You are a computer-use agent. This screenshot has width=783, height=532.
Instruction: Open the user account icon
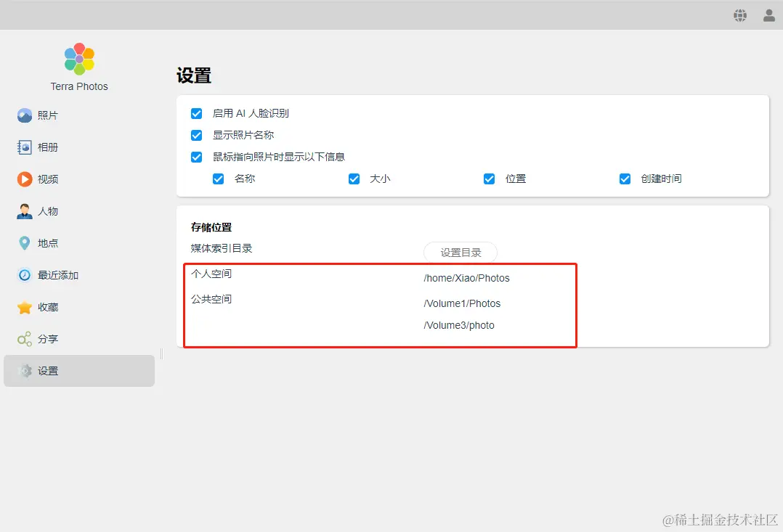click(768, 15)
